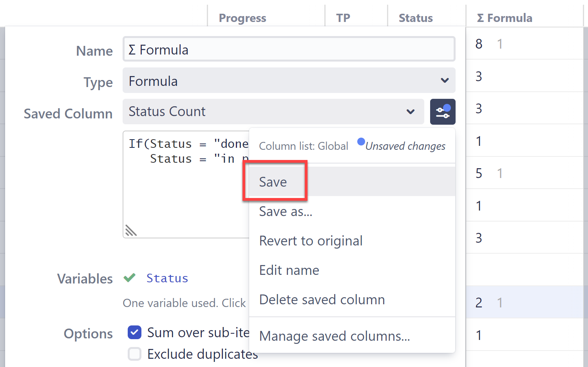
Task: Click Revert to original
Action: pos(311,241)
